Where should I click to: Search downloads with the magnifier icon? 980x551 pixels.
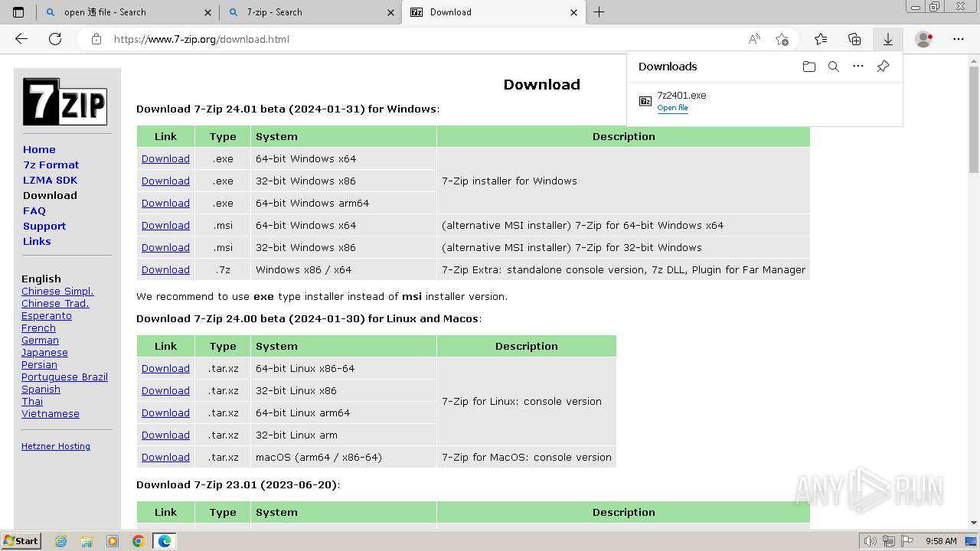[834, 67]
